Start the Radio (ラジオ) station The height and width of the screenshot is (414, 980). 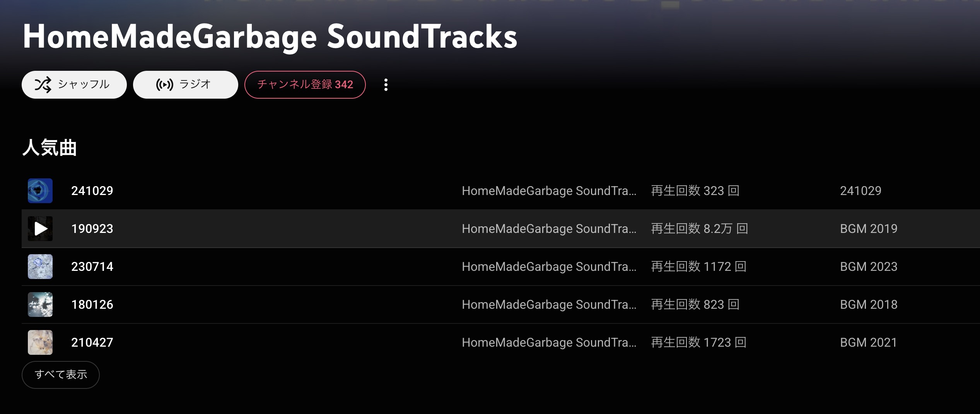[185, 85]
